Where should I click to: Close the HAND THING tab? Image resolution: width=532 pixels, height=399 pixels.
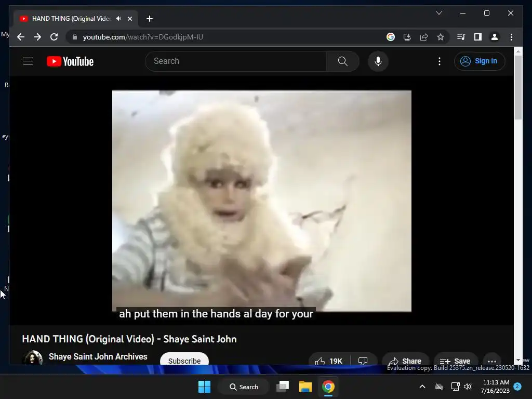pos(129,19)
